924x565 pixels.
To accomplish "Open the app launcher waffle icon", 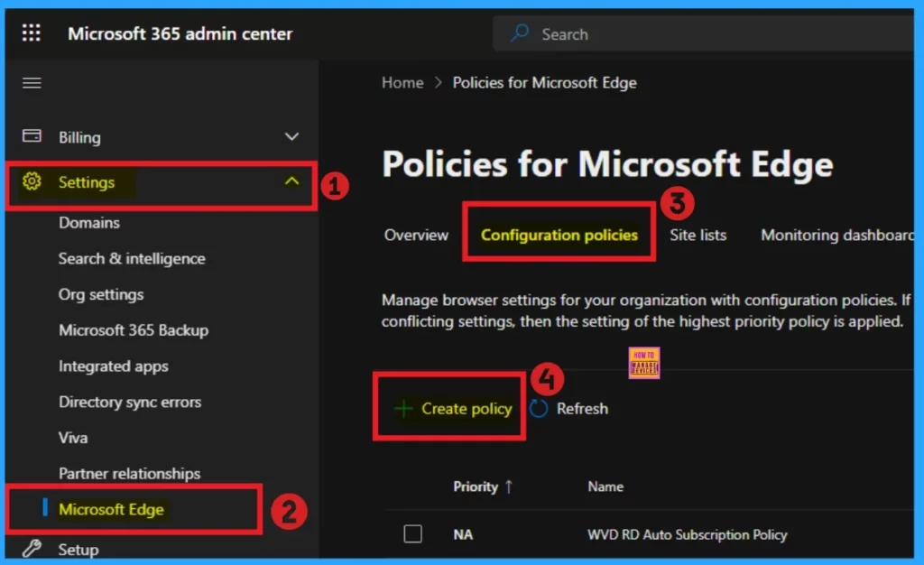I will (x=32, y=33).
